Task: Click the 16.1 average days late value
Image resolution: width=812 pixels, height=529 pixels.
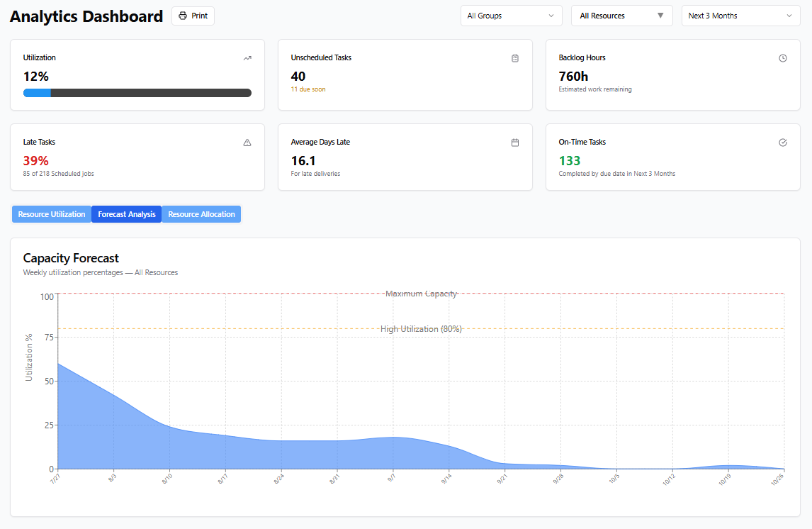Action: coord(303,161)
